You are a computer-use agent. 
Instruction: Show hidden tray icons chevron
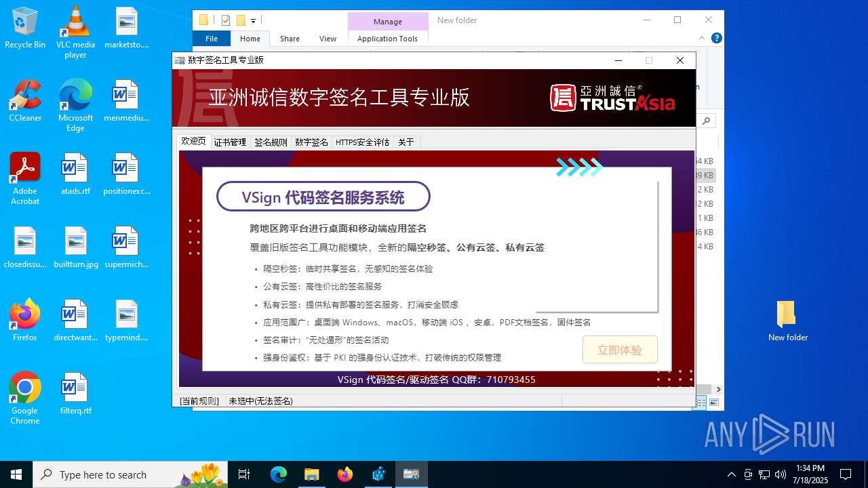pos(731,474)
